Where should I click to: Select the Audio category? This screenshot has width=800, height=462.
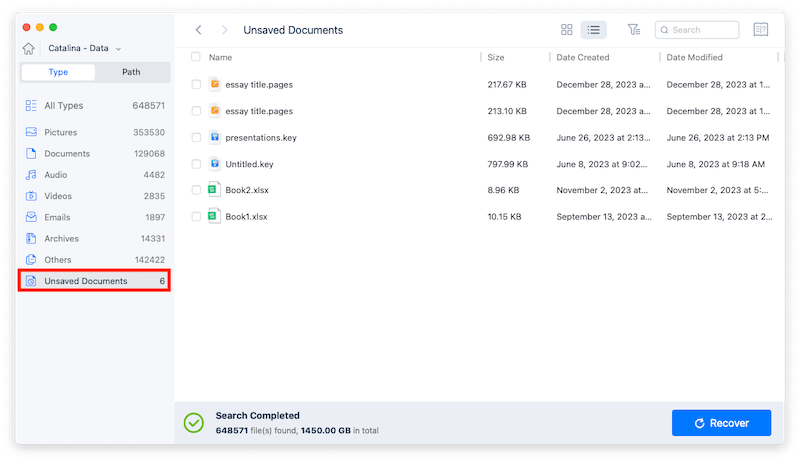click(94, 175)
